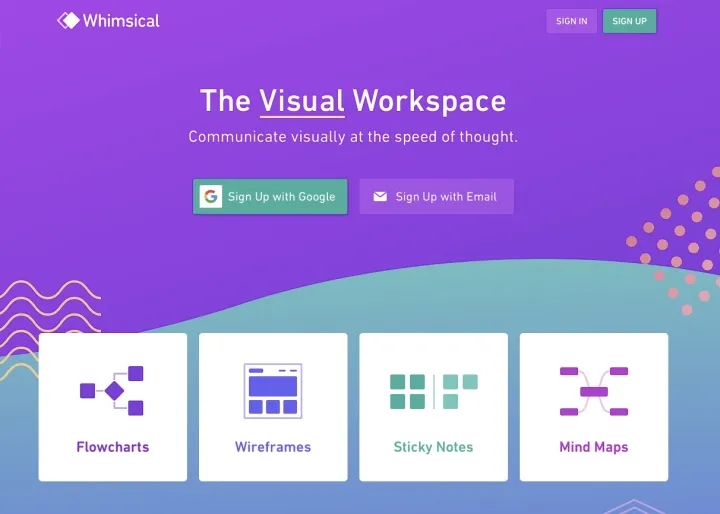Click the green SIGN UP button
Viewport: 720px width, 514px height.
629,21
